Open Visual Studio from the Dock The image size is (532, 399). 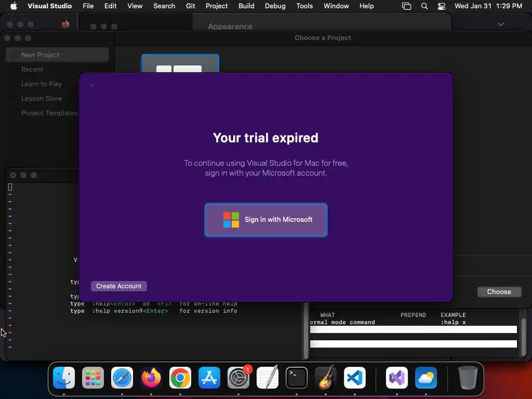click(397, 378)
